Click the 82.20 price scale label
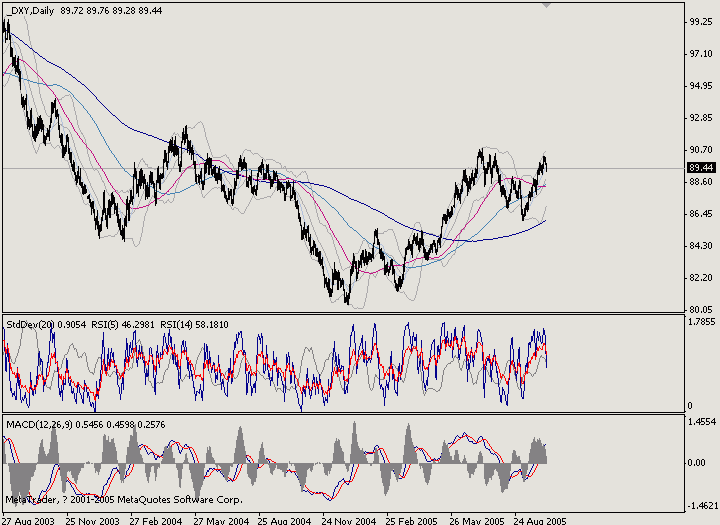Image resolution: width=720 pixels, height=525 pixels. click(701, 278)
